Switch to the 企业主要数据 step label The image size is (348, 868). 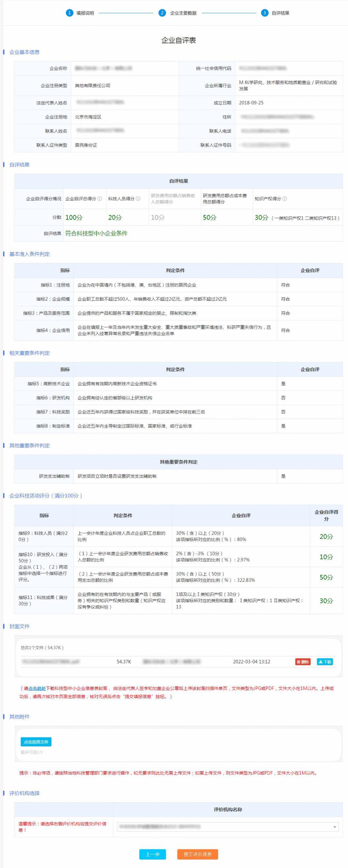point(183,13)
